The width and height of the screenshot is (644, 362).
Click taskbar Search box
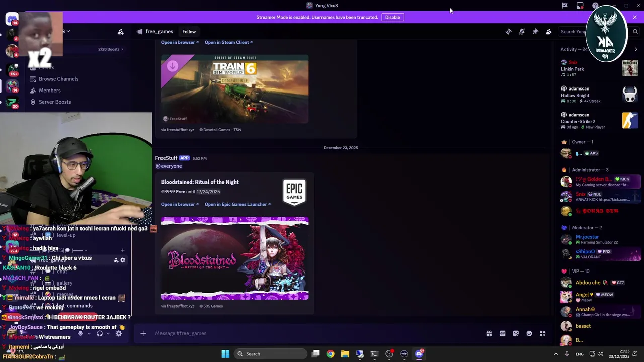coord(271,354)
